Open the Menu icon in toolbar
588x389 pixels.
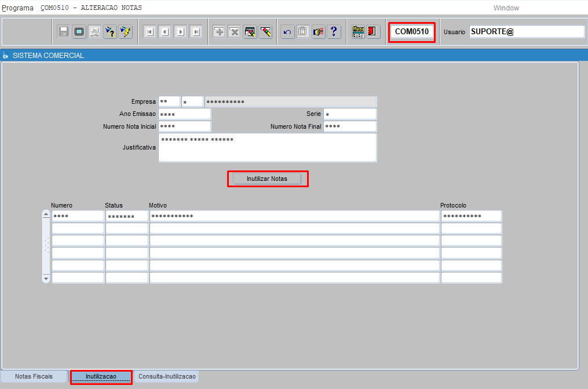click(x=359, y=32)
